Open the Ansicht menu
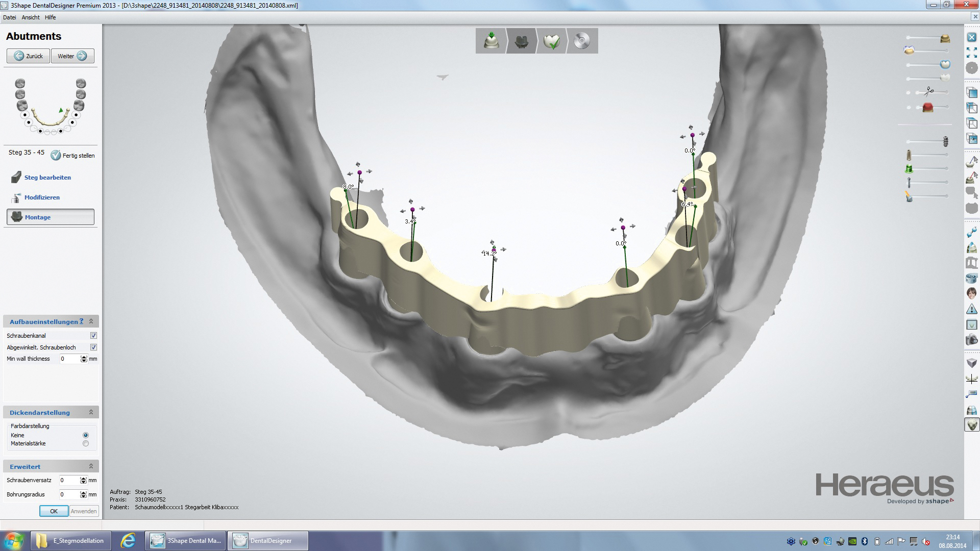The height and width of the screenshot is (551, 980). [x=31, y=17]
